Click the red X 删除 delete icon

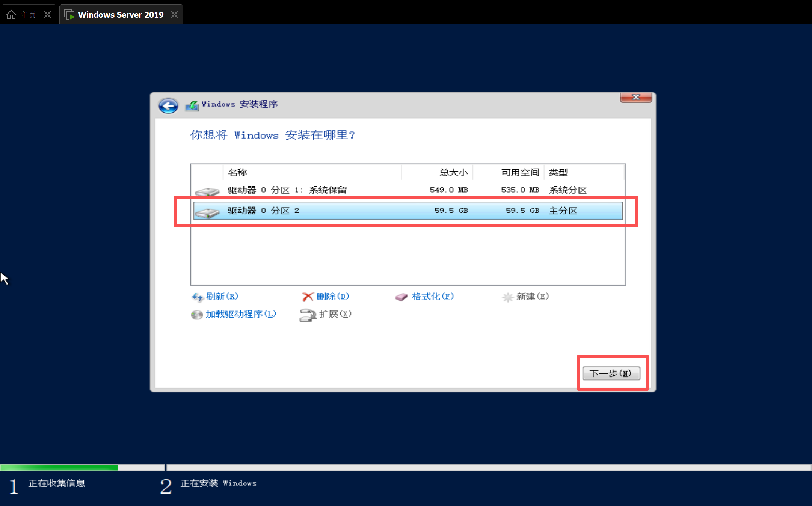point(308,297)
